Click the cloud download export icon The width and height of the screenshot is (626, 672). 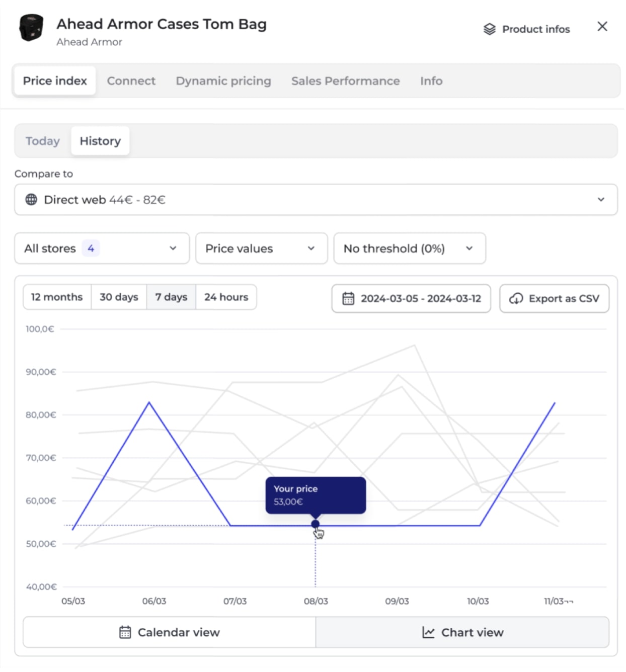(516, 298)
